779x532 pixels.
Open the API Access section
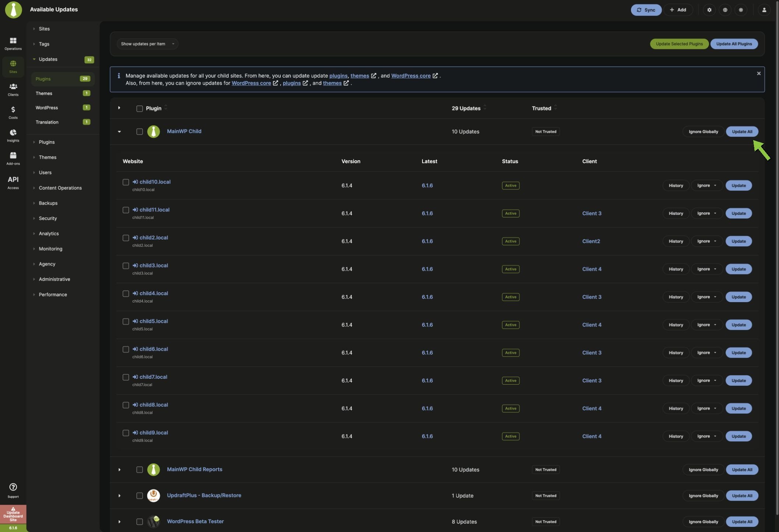tap(13, 182)
